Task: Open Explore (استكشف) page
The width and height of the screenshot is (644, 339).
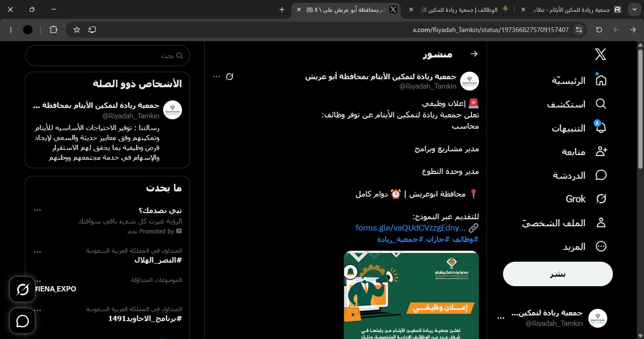Action: (577, 104)
